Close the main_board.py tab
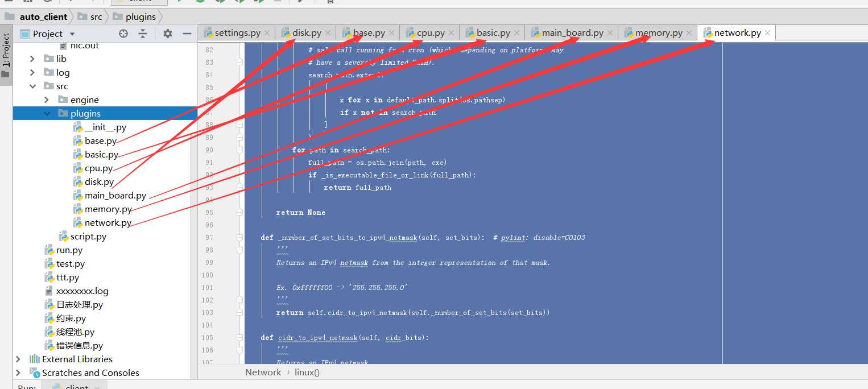Viewport: 868px width, 389px height. [x=610, y=33]
